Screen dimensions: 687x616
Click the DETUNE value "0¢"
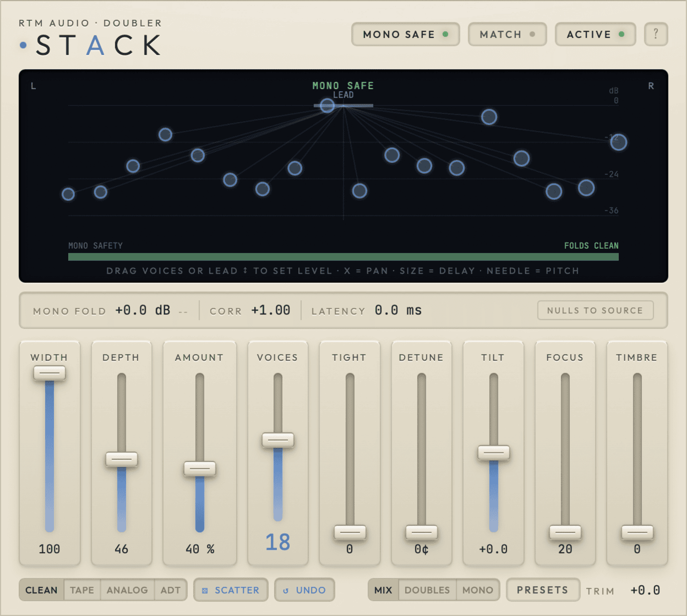pyautogui.click(x=422, y=549)
